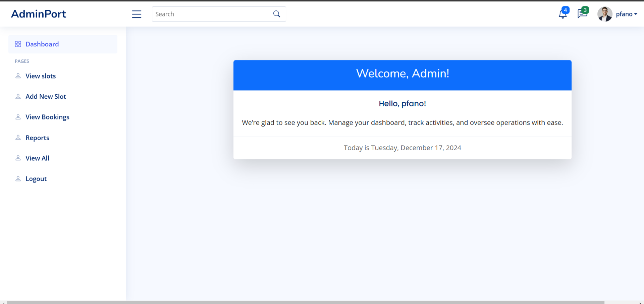Log out using the Logout link

coord(36,179)
